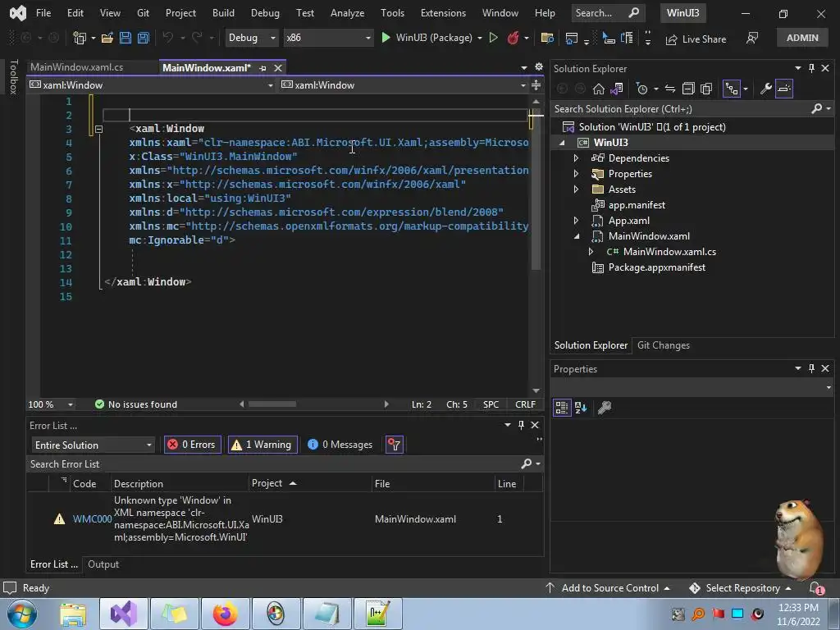The width and height of the screenshot is (840, 630).
Task: Click the Search Error List field
Action: 273,464
